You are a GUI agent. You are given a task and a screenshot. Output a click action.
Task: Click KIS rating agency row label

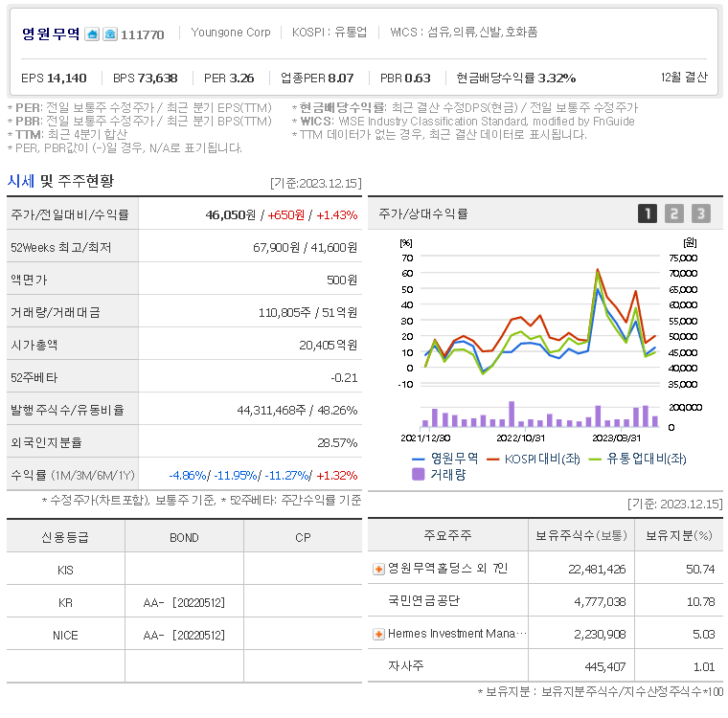pyautogui.click(x=65, y=570)
